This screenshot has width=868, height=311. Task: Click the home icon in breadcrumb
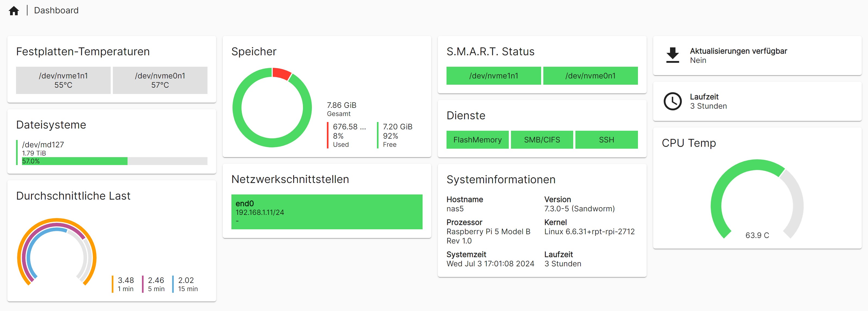(x=14, y=11)
